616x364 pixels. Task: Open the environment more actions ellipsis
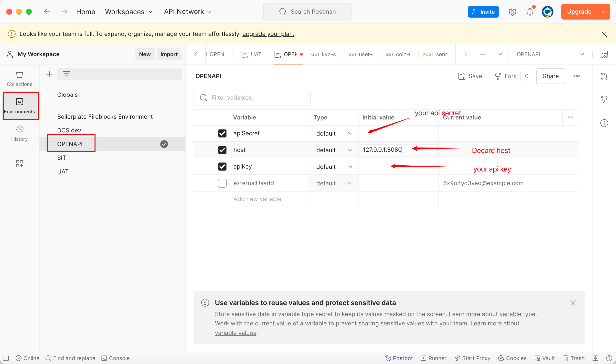click(577, 76)
